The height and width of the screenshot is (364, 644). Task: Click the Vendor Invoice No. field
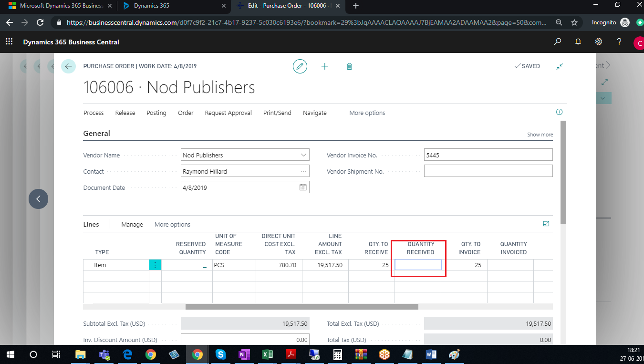[488, 155]
